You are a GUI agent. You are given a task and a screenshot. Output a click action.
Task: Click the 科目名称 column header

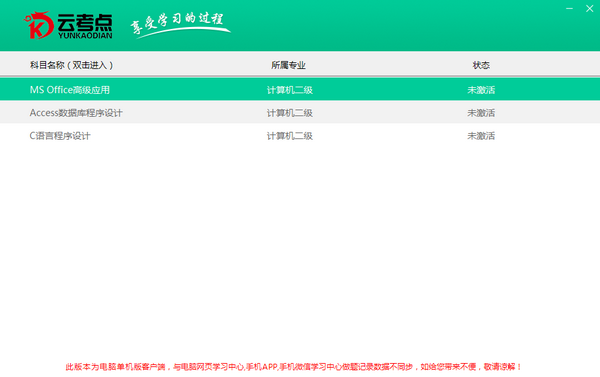click(72, 65)
